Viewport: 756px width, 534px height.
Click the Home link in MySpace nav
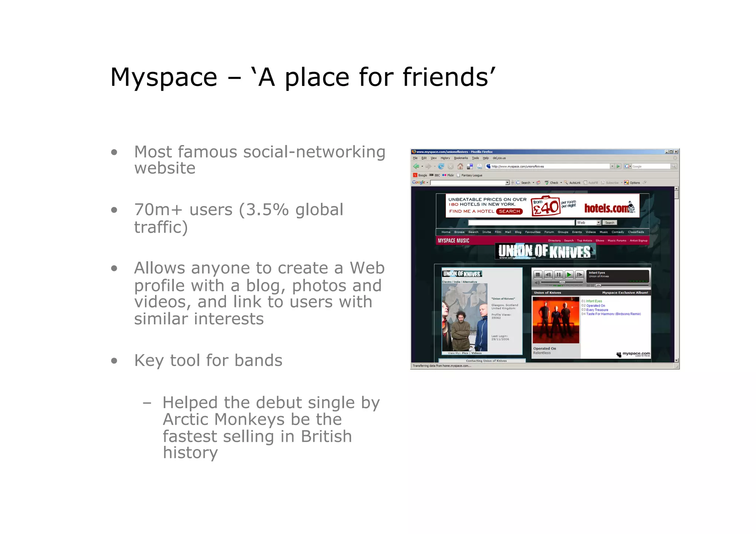tap(446, 232)
